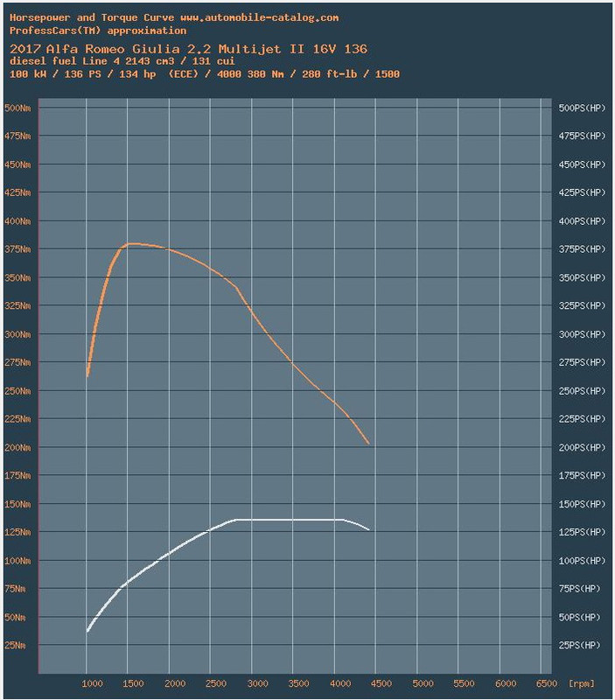This screenshot has width=615, height=700.
Task: Click the '[rpm]' unit label
Action: pyautogui.click(x=582, y=684)
